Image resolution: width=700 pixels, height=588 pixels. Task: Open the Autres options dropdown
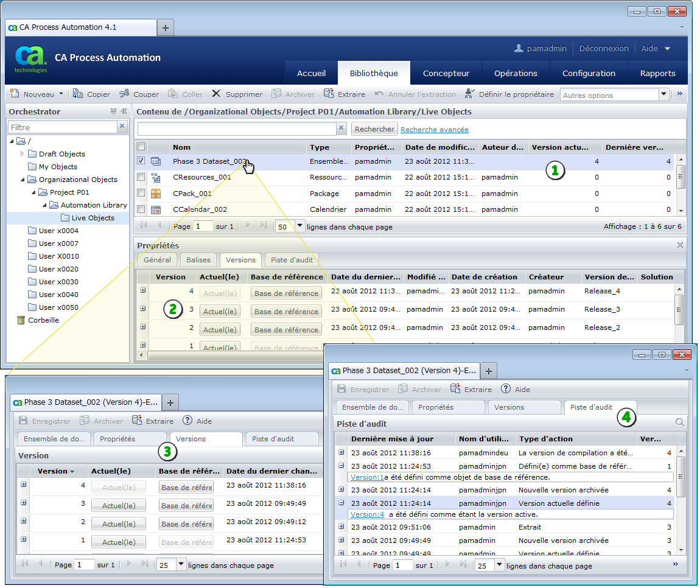[663, 95]
